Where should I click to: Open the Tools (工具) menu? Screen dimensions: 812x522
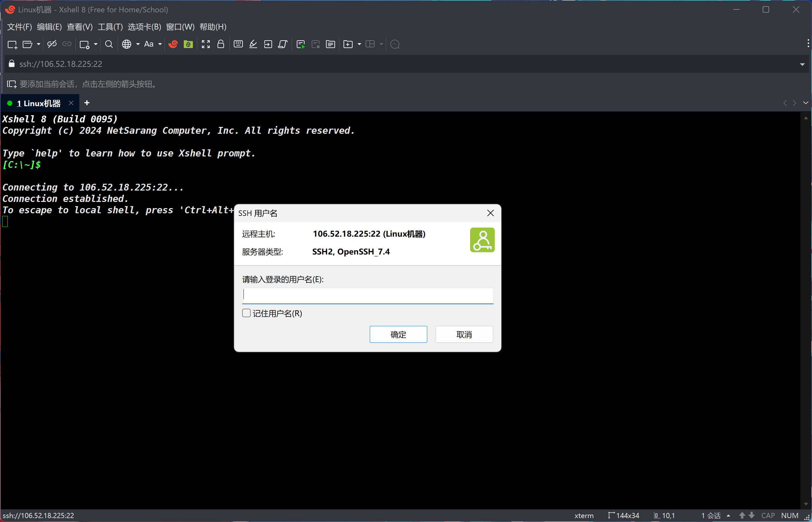pos(110,27)
